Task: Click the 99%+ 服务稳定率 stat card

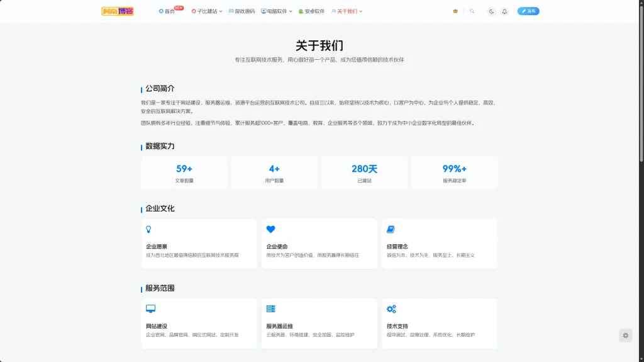Action: click(455, 173)
